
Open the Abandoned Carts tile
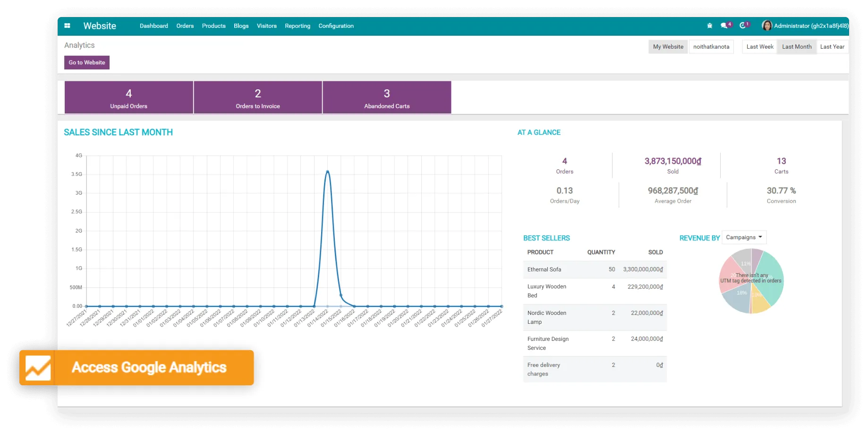[386, 97]
